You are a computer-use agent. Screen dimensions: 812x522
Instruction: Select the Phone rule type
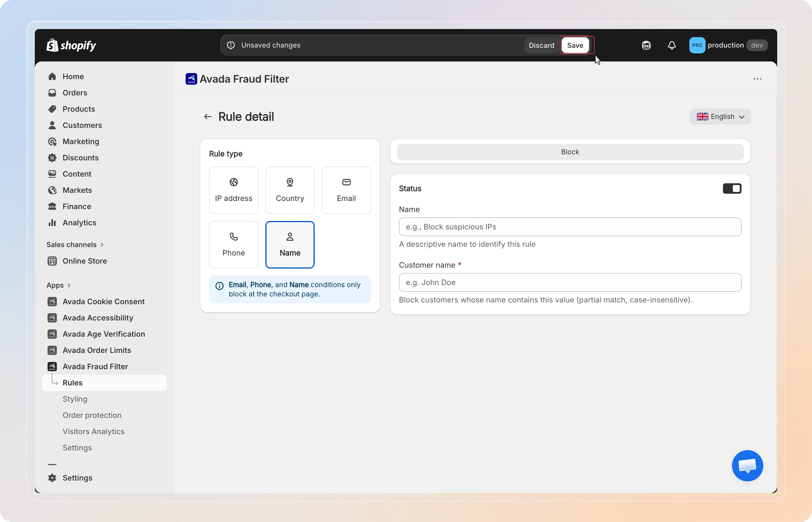coord(233,245)
